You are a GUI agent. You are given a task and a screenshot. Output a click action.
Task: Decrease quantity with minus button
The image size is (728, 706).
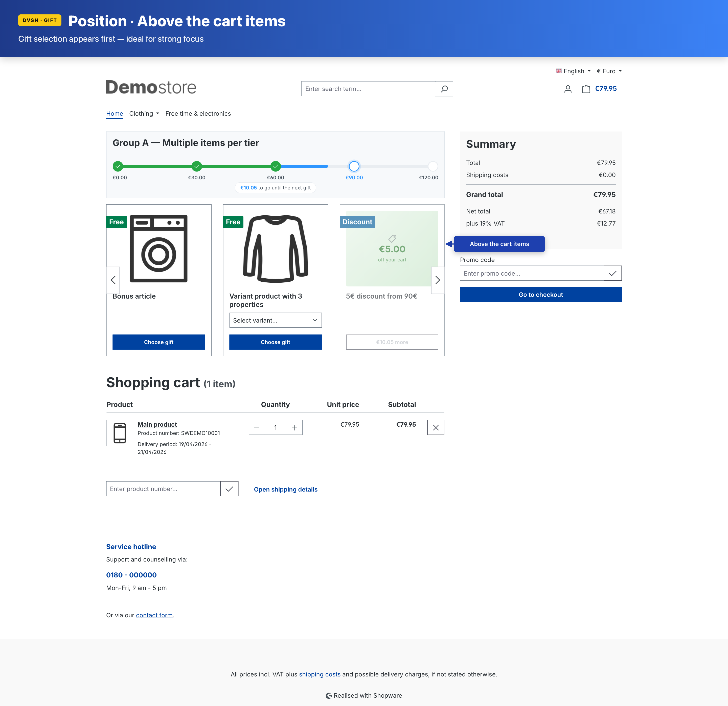tap(257, 428)
